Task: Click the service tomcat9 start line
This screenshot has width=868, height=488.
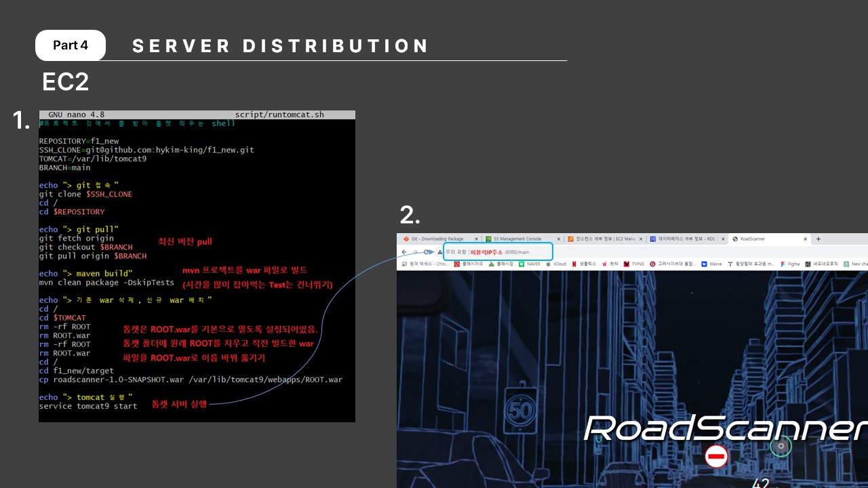Action: pos(88,405)
